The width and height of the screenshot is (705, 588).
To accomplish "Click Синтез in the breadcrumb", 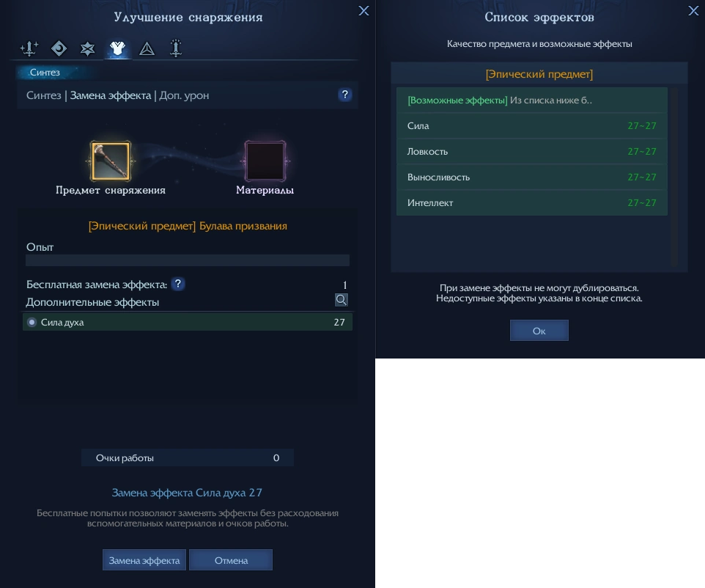I will click(x=44, y=95).
